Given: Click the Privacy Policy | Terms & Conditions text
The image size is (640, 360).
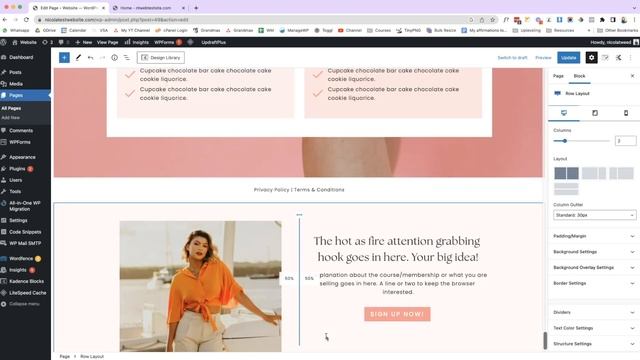Looking at the screenshot, I should point(299,190).
